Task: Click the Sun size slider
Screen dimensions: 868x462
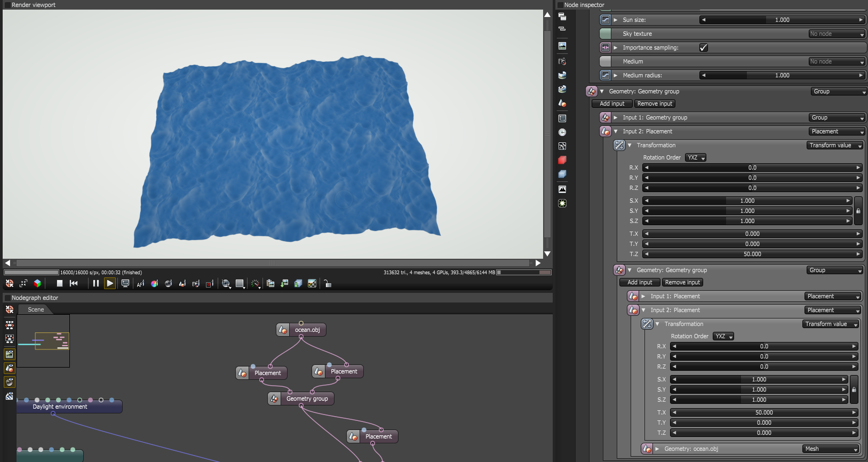Action: coord(782,20)
